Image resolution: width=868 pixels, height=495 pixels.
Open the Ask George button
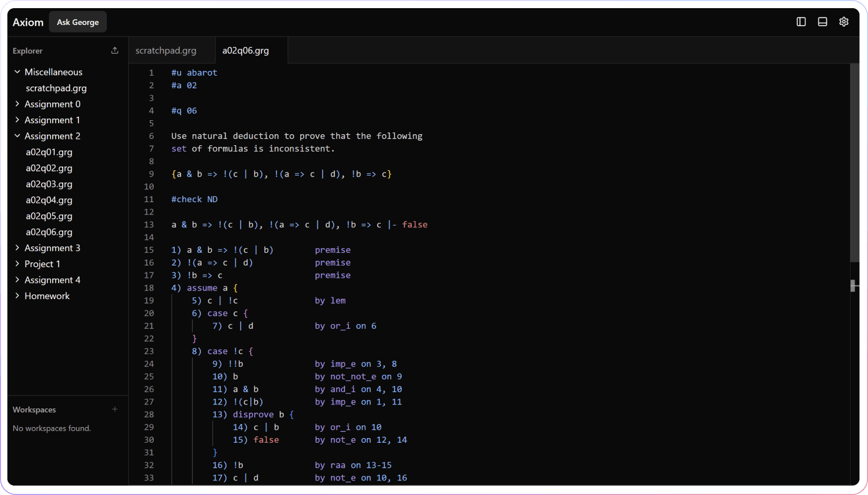tap(78, 22)
